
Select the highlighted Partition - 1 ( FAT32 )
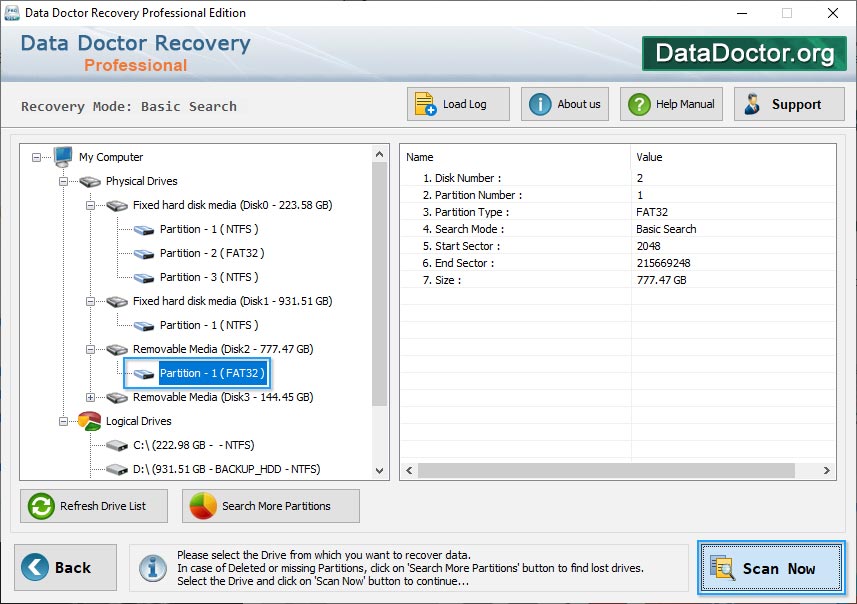point(213,373)
